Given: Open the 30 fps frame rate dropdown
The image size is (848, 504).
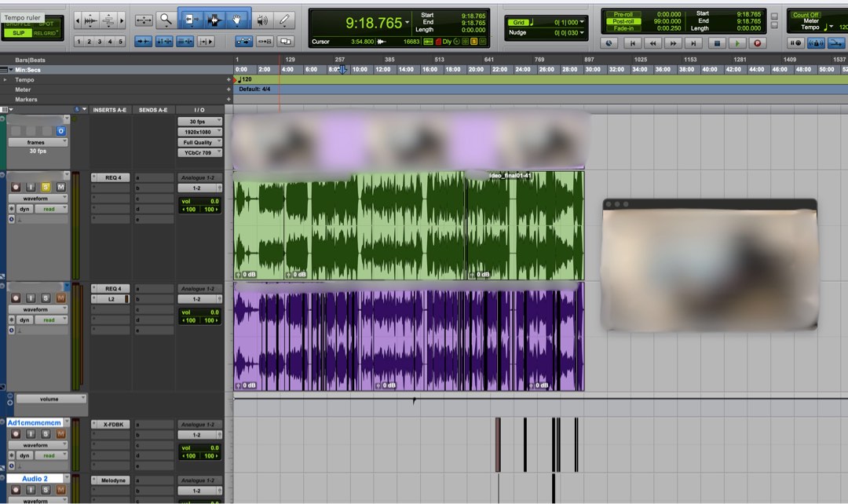Looking at the screenshot, I should [199, 121].
